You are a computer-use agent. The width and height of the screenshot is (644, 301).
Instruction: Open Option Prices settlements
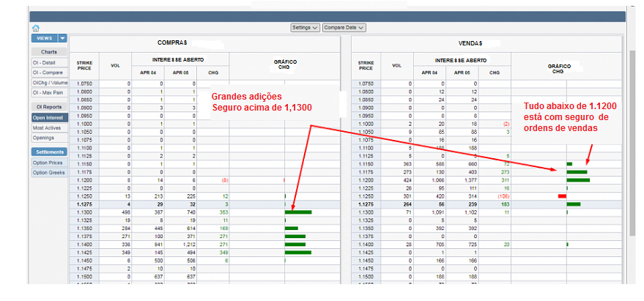(x=49, y=162)
